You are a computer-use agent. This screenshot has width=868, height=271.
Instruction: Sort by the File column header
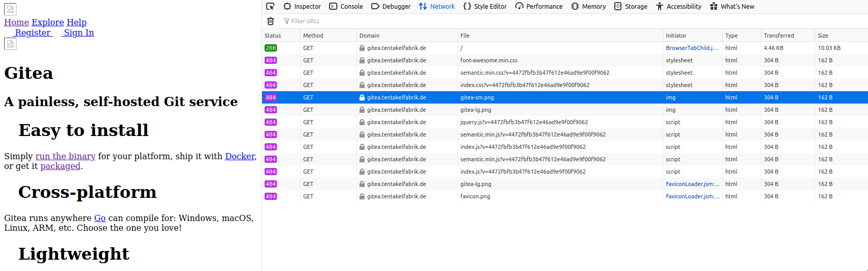(560, 36)
